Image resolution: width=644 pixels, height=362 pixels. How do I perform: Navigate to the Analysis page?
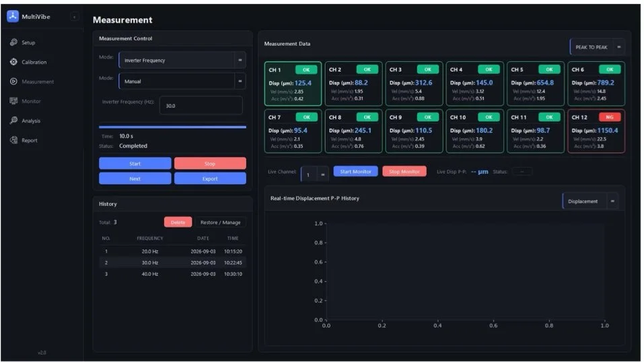31,121
